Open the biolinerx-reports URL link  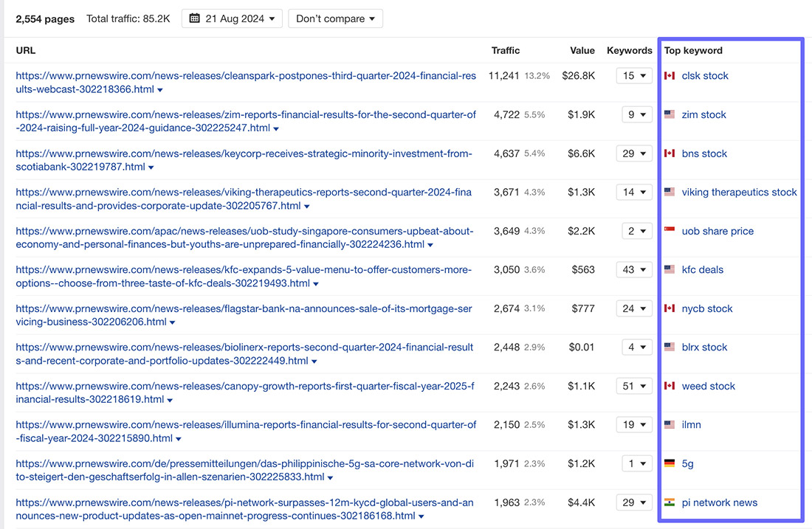click(244, 353)
